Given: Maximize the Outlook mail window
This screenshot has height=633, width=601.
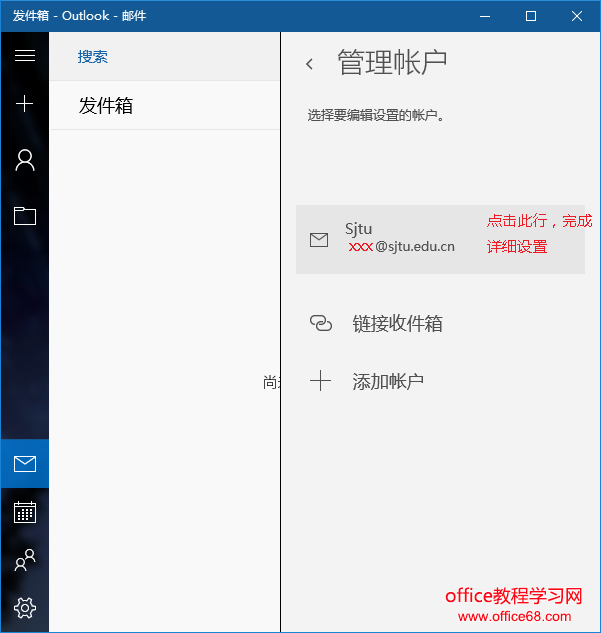Looking at the screenshot, I should click(531, 16).
